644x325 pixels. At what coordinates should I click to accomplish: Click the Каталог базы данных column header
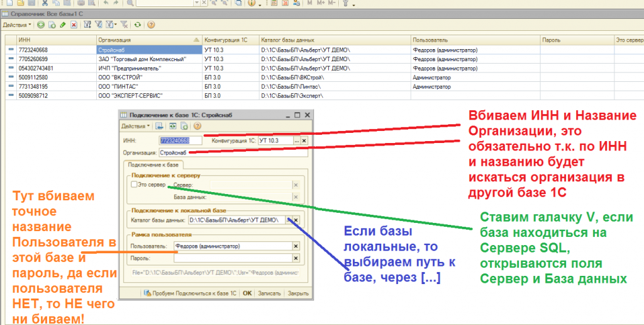coord(335,40)
